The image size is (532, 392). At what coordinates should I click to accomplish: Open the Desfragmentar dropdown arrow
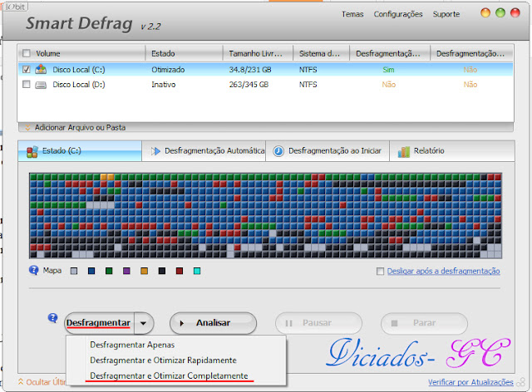144,323
